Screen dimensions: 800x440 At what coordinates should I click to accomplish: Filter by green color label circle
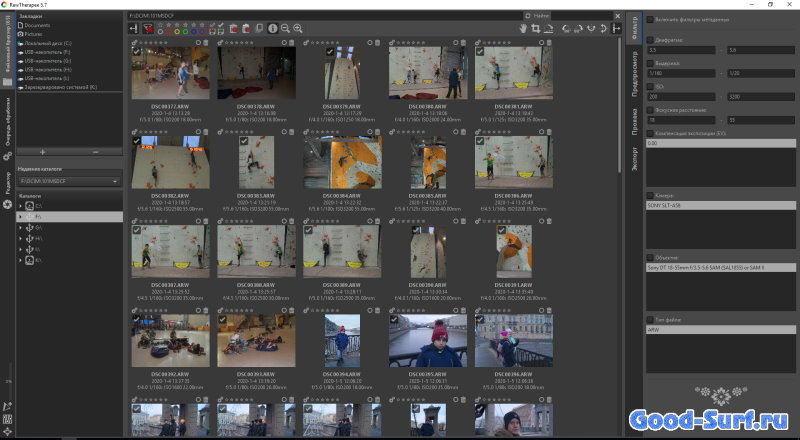186,32
